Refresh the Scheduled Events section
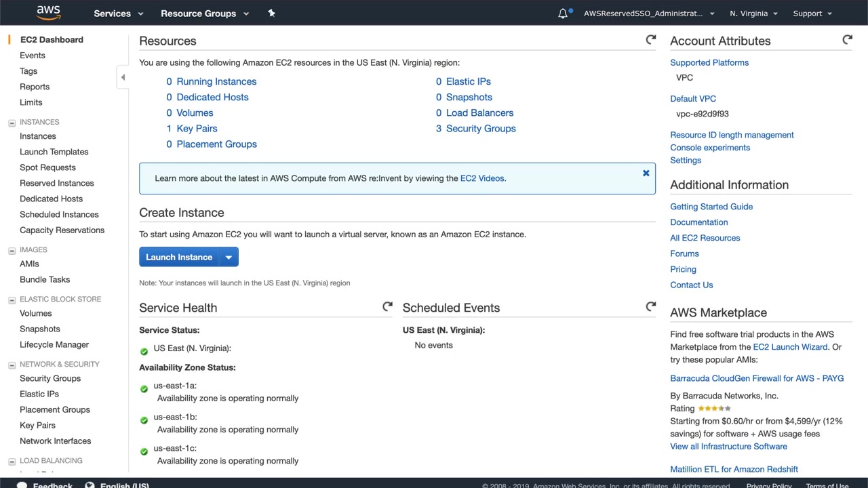The image size is (868, 488). point(651,307)
